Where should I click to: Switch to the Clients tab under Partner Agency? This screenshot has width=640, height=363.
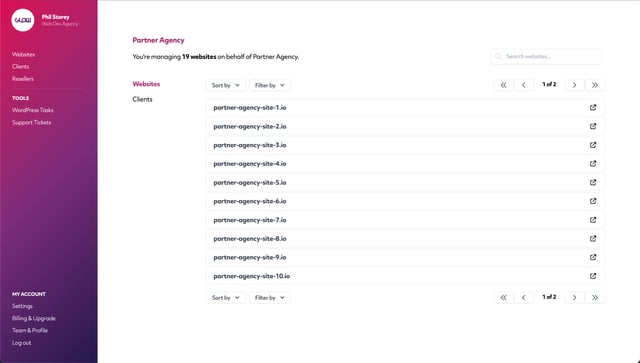142,99
